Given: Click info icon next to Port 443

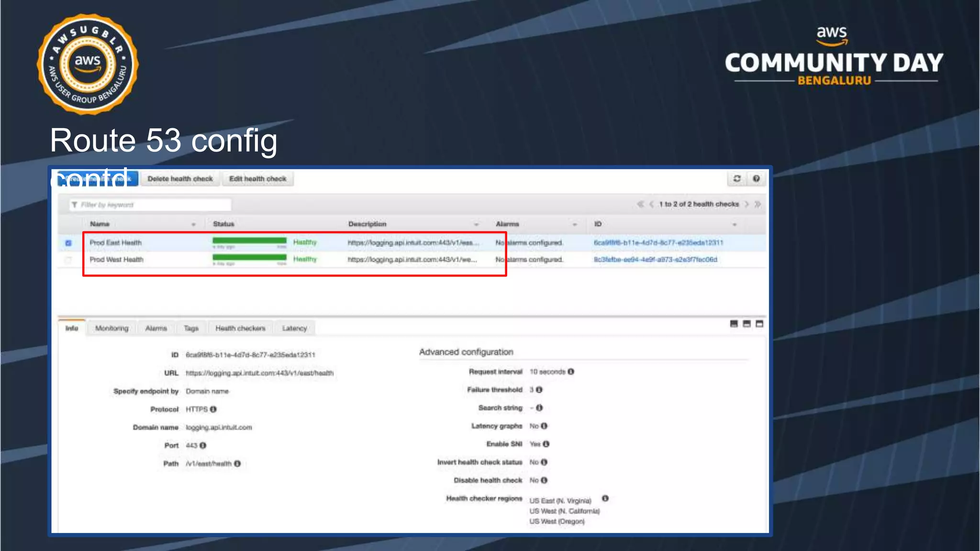Looking at the screenshot, I should pyautogui.click(x=203, y=446).
